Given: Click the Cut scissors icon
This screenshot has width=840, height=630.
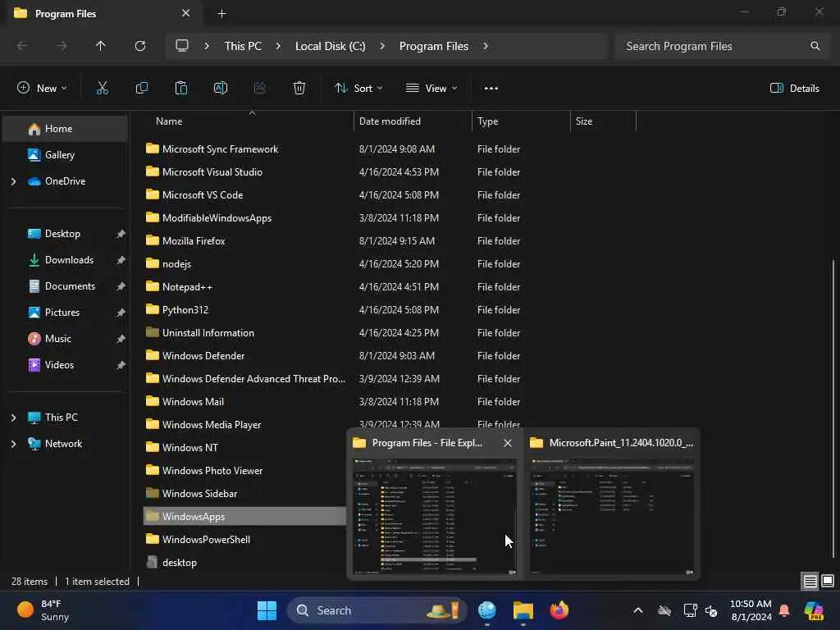Looking at the screenshot, I should [x=102, y=89].
